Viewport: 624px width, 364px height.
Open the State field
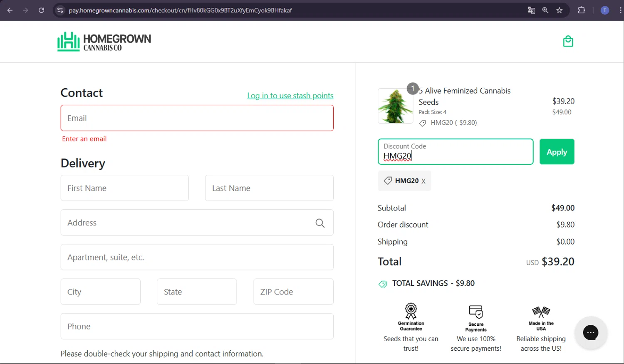click(x=197, y=292)
